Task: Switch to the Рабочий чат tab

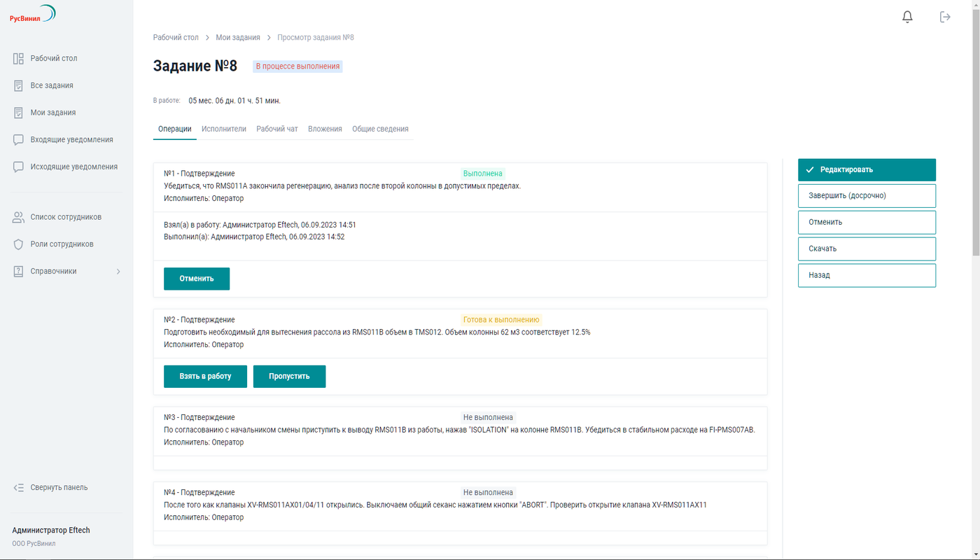Action: 277,129
